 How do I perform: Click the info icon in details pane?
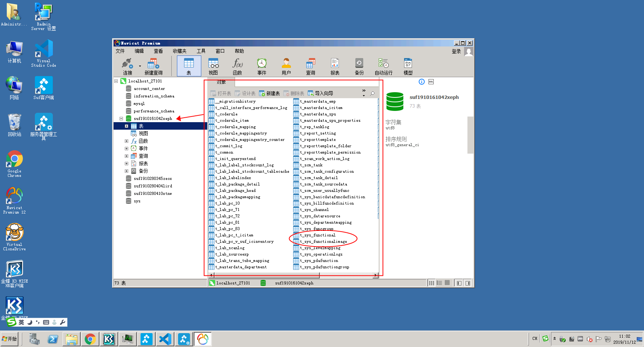click(x=422, y=82)
